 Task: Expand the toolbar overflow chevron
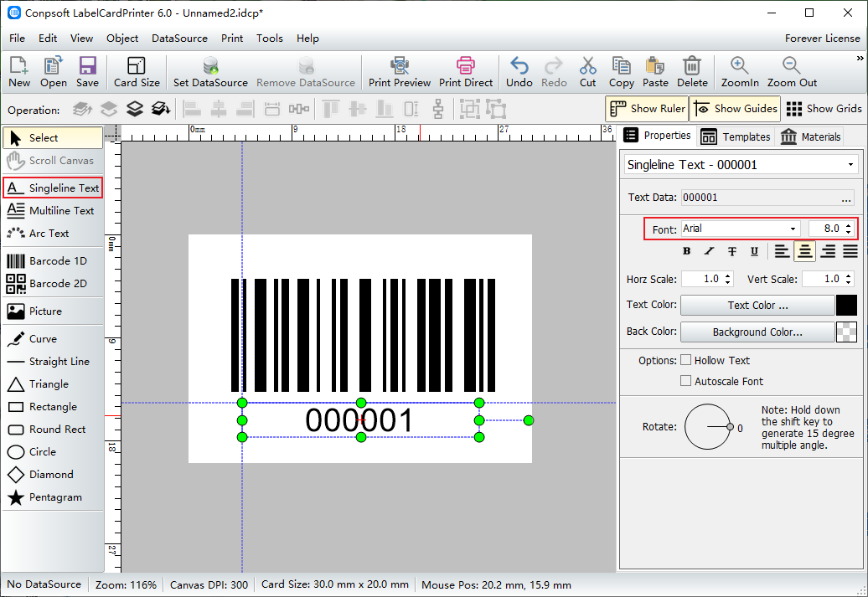click(x=860, y=58)
